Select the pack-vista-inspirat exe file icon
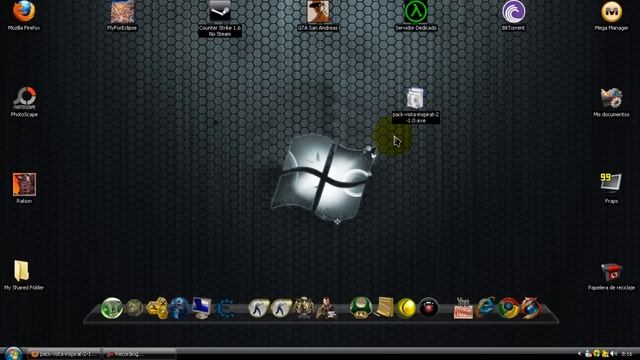The width and height of the screenshot is (640, 360). tap(415, 98)
